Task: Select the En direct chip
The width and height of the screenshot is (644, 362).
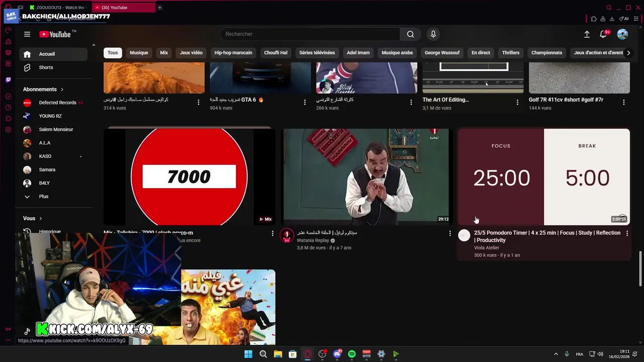Action: click(x=480, y=53)
